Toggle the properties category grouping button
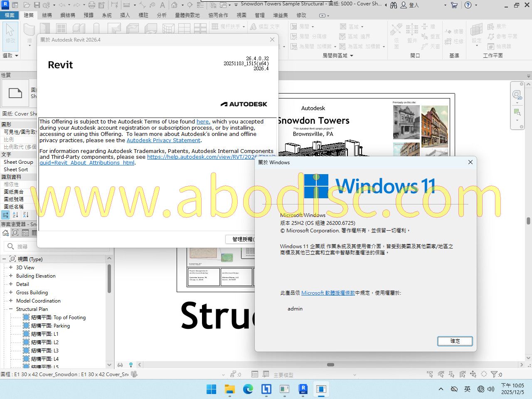This screenshot has height=399, width=532. [6, 215]
